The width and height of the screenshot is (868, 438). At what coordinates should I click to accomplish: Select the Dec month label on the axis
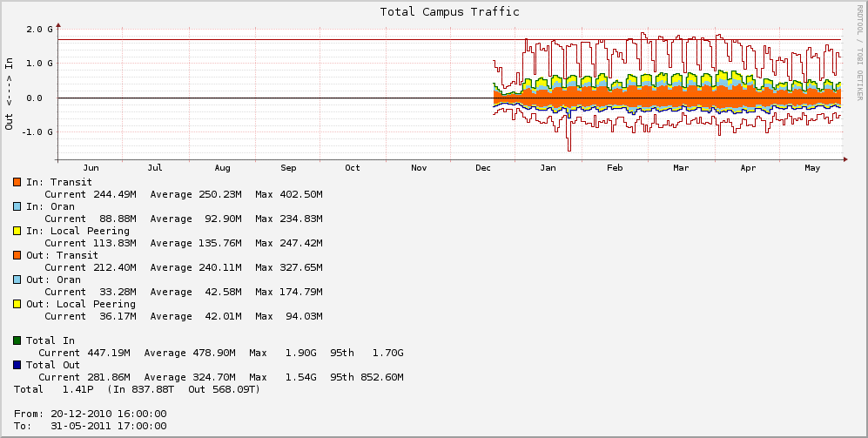click(481, 168)
